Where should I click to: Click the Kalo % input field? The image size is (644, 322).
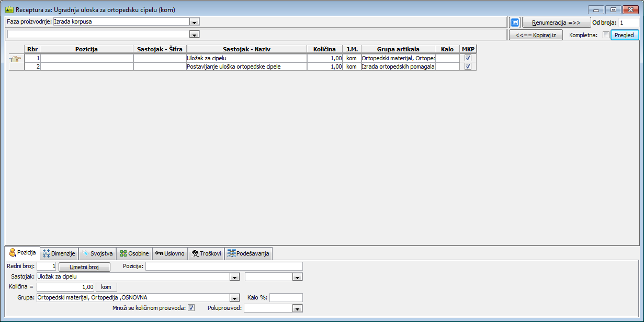[286, 297]
